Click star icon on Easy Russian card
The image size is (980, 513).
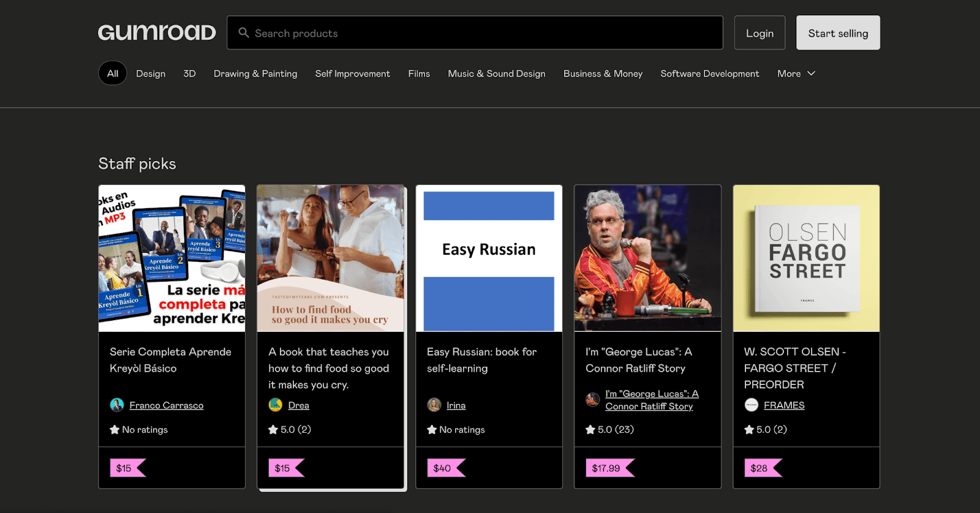[x=432, y=430]
